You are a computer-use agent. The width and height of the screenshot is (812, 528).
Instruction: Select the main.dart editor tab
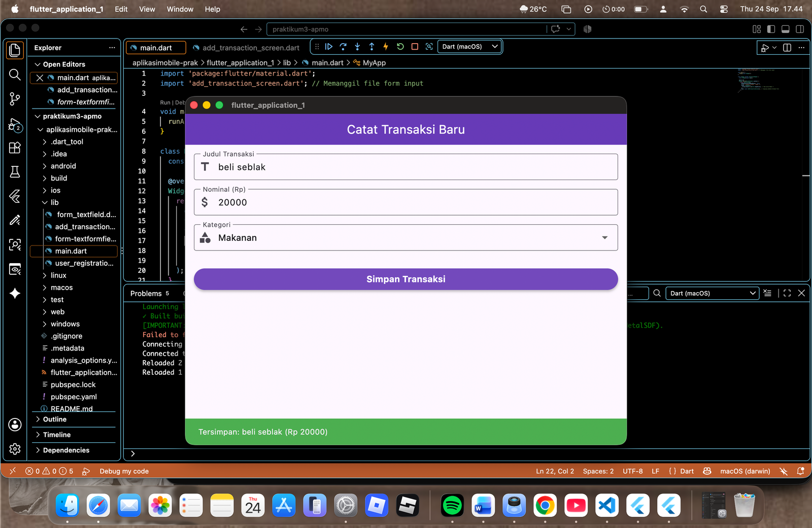(x=156, y=48)
